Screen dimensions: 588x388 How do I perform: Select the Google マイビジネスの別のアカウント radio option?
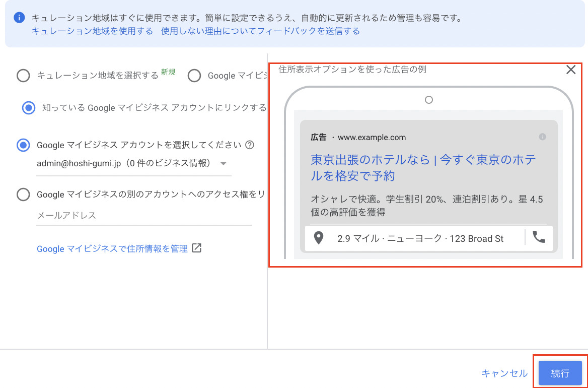pos(23,194)
